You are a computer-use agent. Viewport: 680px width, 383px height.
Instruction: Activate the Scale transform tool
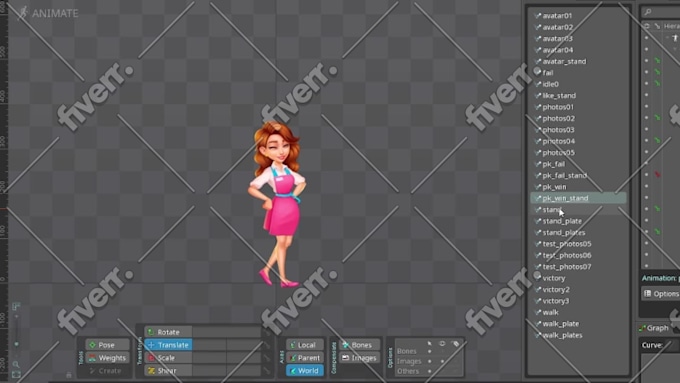168,358
